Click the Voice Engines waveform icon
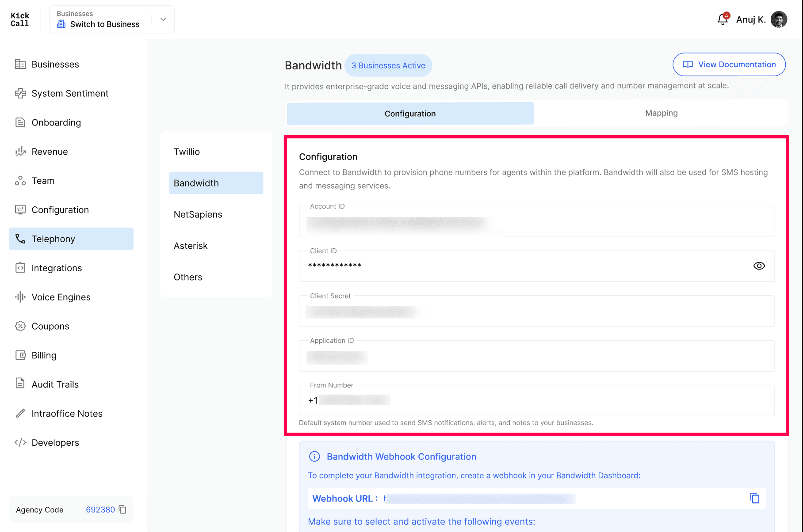The width and height of the screenshot is (803, 532). click(x=20, y=297)
